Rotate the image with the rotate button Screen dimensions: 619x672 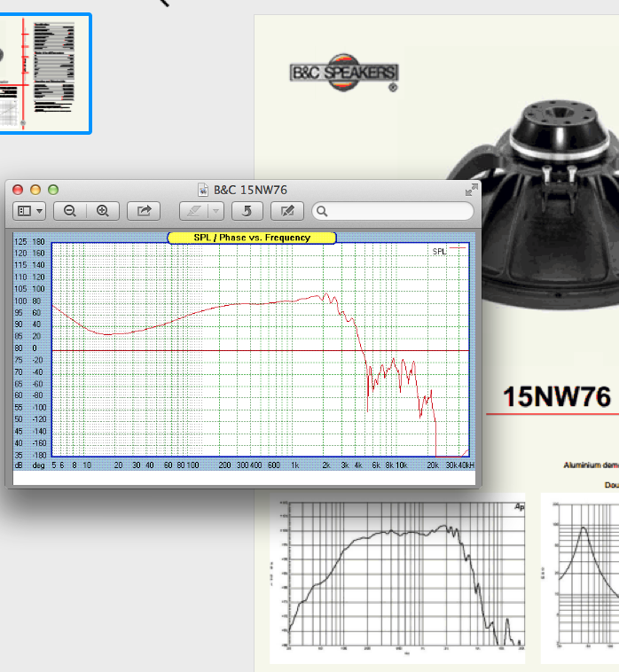[x=247, y=211]
